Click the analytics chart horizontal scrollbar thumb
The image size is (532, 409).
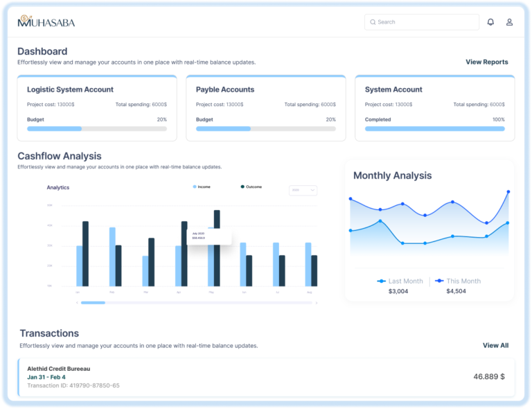(93, 302)
